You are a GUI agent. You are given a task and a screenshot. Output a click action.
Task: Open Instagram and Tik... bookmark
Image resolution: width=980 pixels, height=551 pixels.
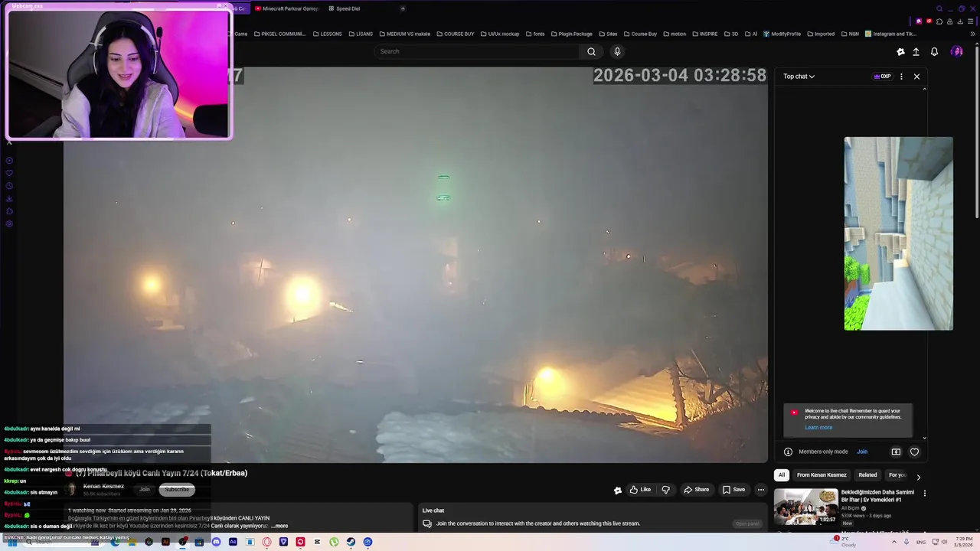[x=890, y=34]
